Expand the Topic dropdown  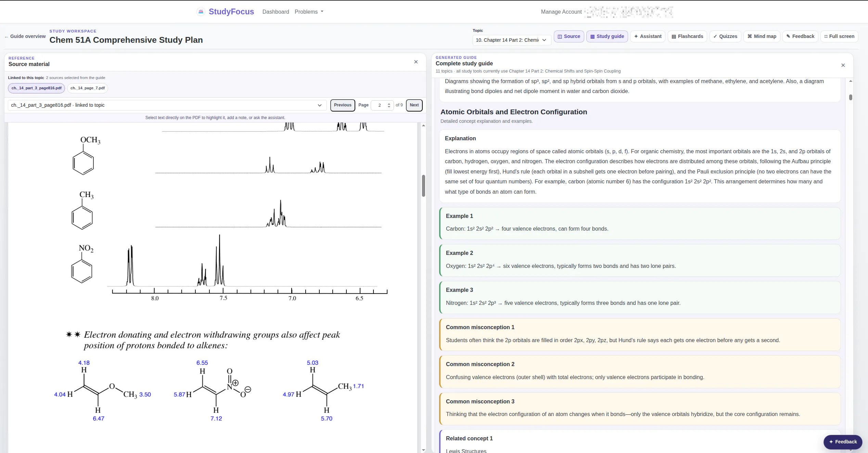pyautogui.click(x=512, y=40)
